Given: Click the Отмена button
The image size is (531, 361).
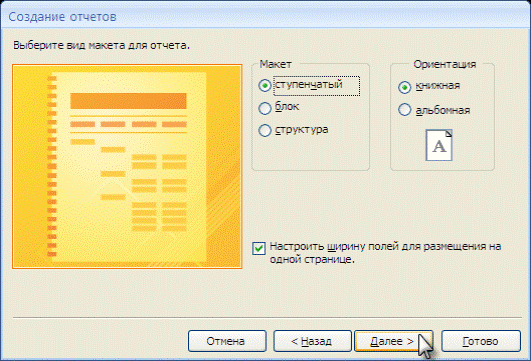Looking at the screenshot, I should (x=227, y=341).
